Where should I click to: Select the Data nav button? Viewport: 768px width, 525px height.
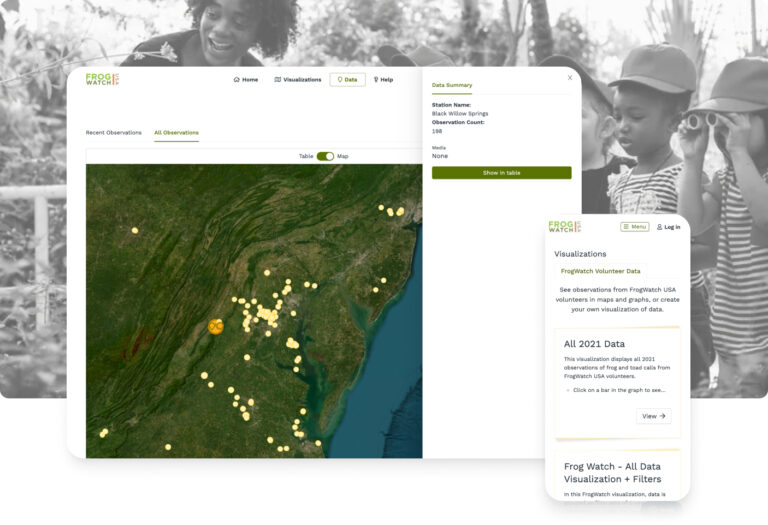pos(347,80)
